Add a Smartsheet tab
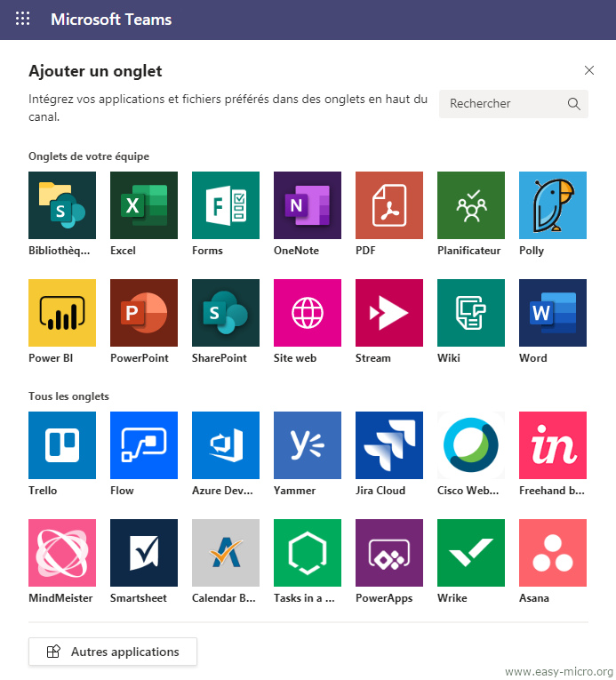 pyautogui.click(x=144, y=553)
